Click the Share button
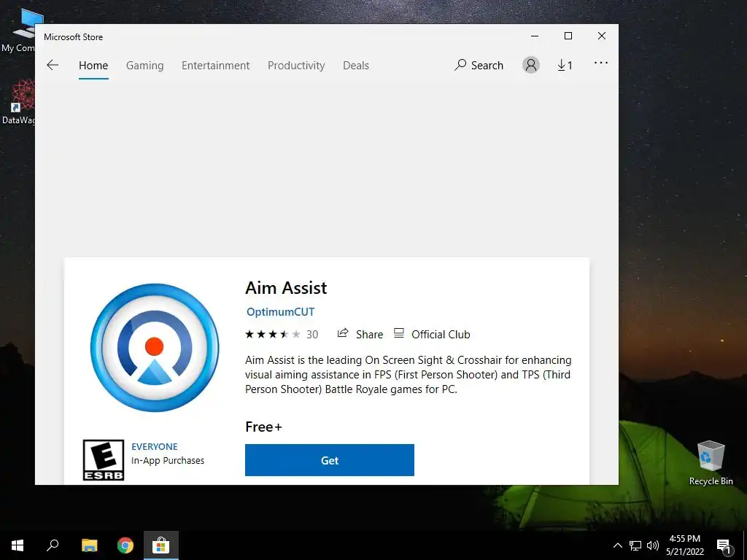This screenshot has width=747, height=560. 360,334
